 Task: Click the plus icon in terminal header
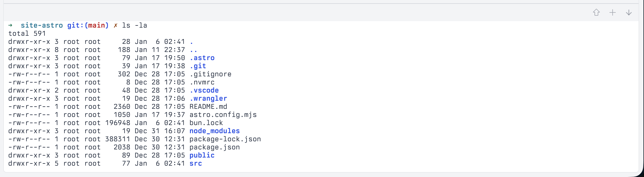(613, 12)
